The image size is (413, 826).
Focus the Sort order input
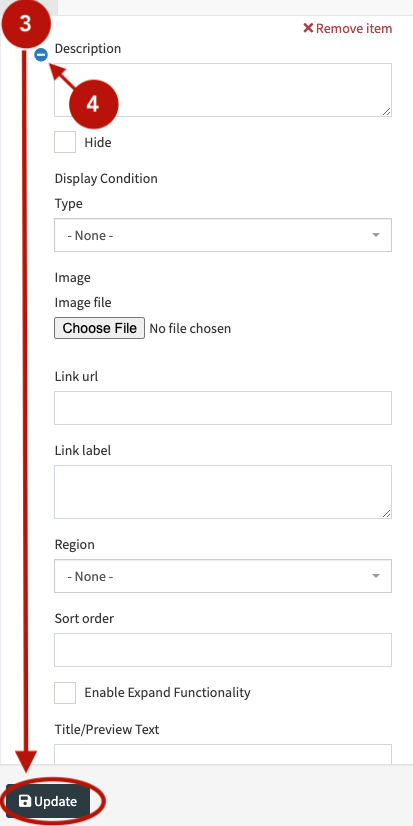click(223, 650)
